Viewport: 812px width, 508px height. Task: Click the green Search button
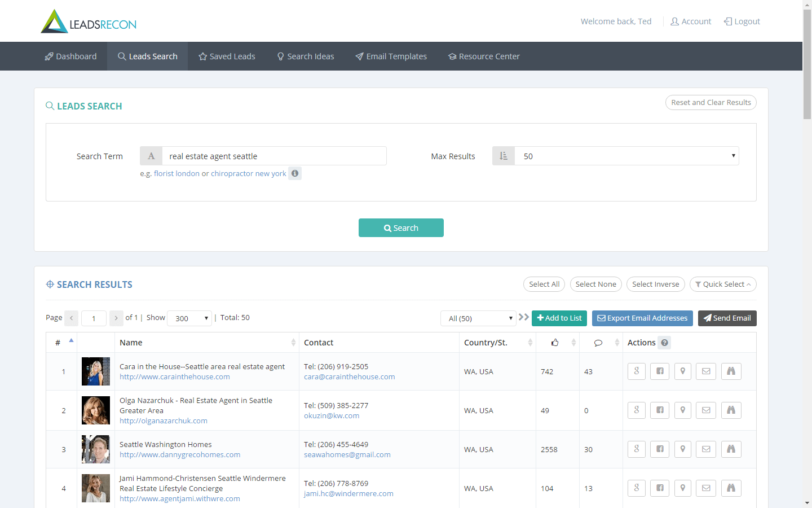point(401,228)
